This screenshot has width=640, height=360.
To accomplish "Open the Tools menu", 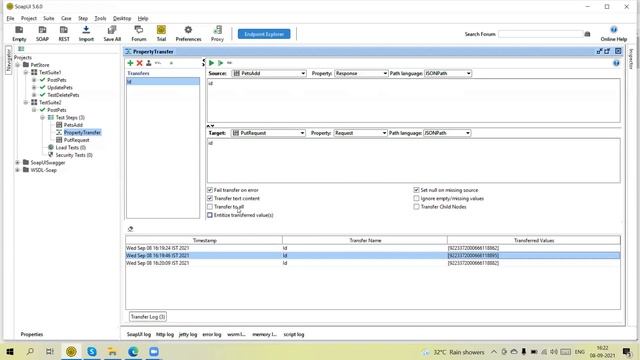I will pos(100,18).
